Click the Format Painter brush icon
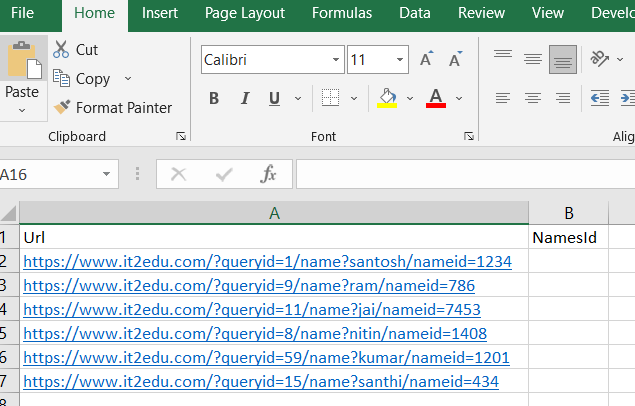 [x=61, y=107]
